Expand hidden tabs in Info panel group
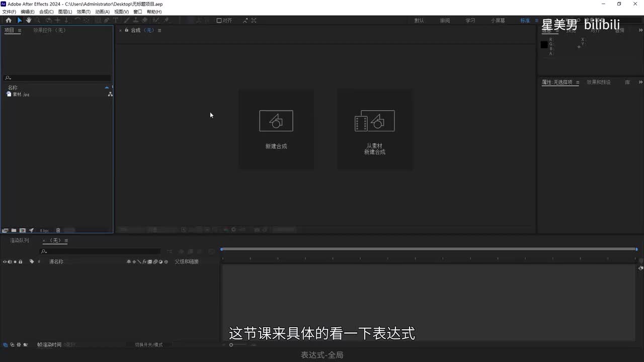 coord(640,31)
